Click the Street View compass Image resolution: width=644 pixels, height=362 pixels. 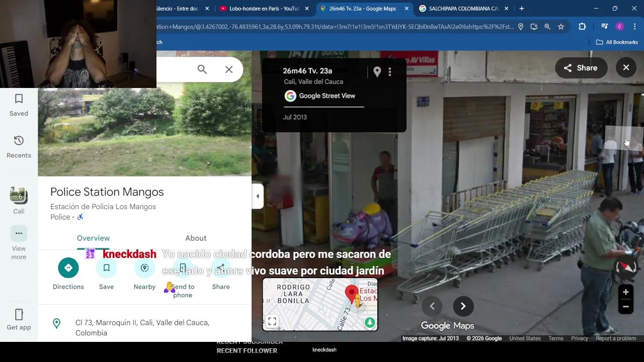pyautogui.click(x=625, y=267)
